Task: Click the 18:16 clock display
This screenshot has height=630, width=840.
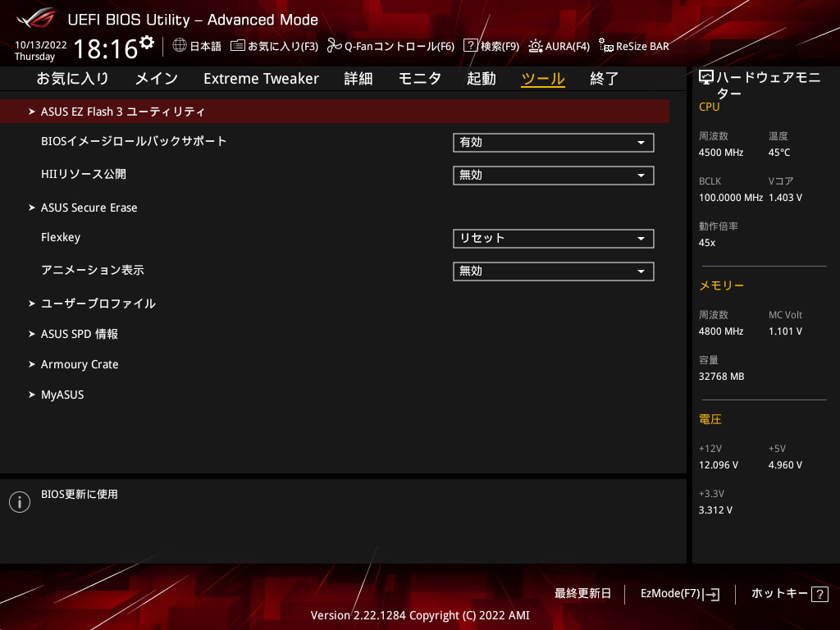Action: 106,49
